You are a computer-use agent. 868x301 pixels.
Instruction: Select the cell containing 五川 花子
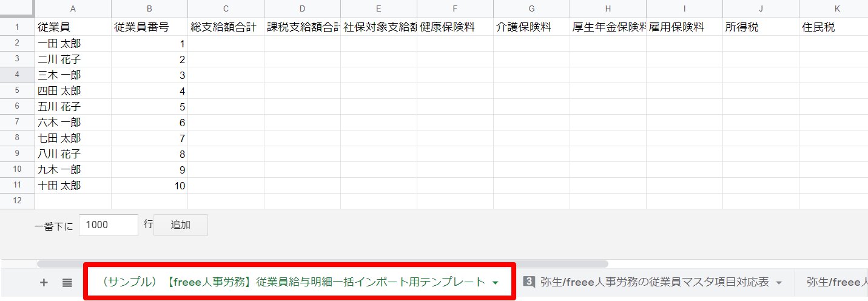tap(73, 106)
